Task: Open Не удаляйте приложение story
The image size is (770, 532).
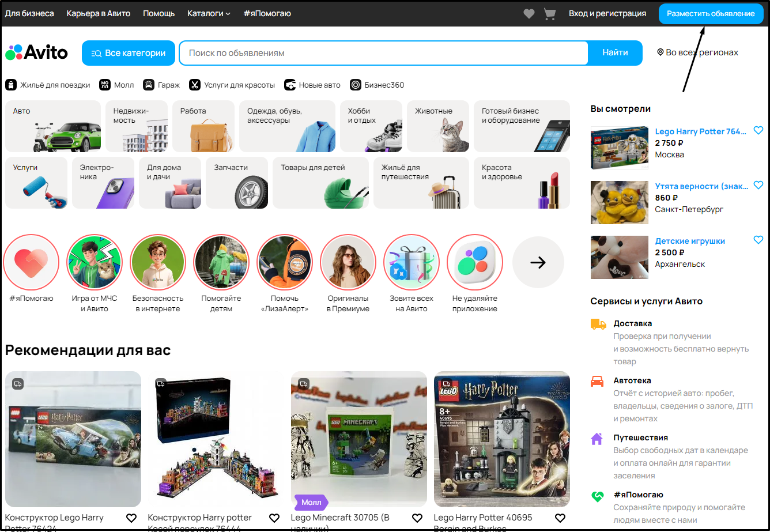Action: [475, 262]
